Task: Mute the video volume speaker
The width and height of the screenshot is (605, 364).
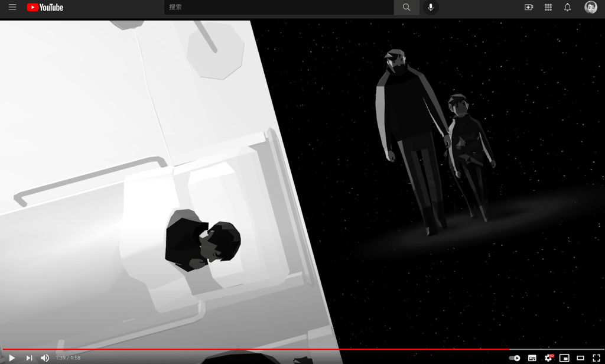Action: click(45, 358)
